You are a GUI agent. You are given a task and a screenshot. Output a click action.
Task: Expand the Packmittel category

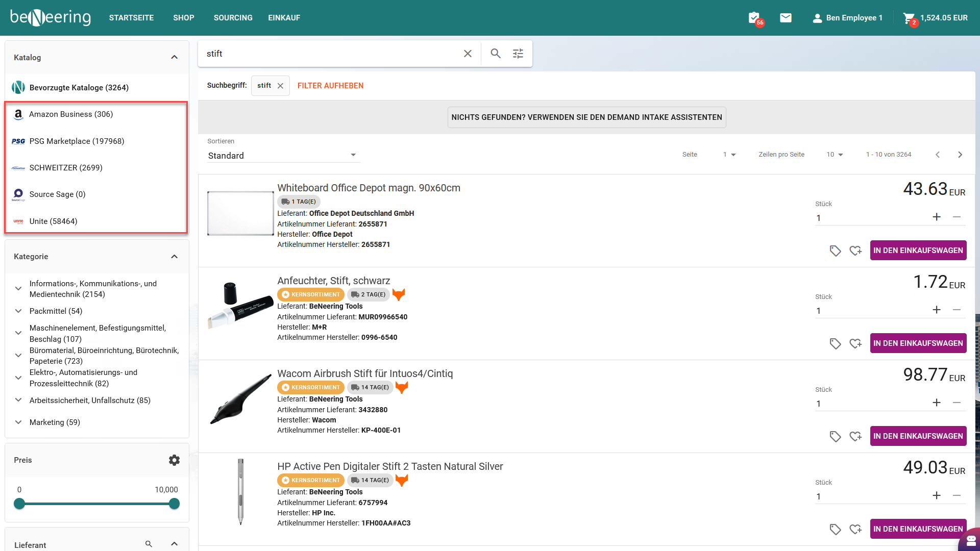tap(18, 311)
